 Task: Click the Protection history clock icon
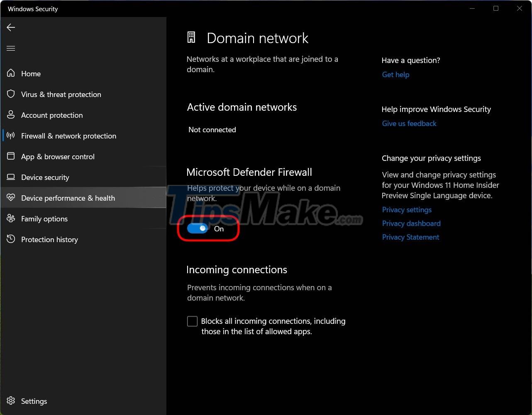[11, 239]
